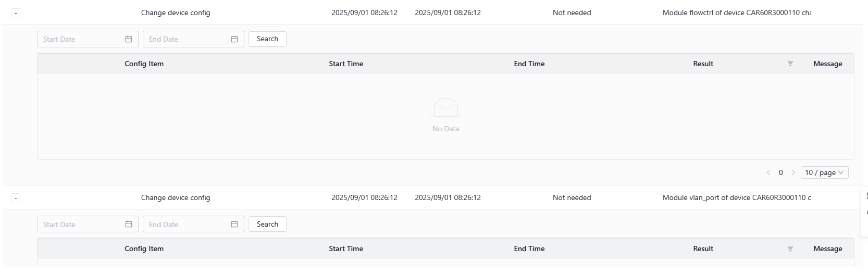The image size is (868, 274).
Task: Focus the first Start Date input
Action: pyautogui.click(x=88, y=39)
